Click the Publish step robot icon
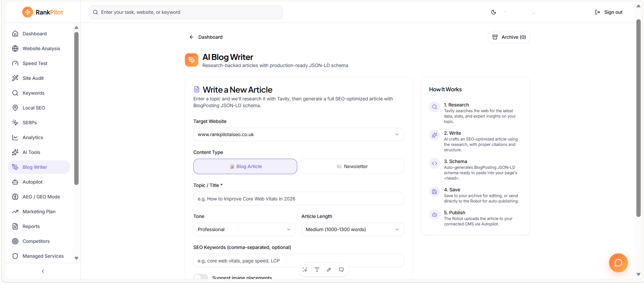The width and height of the screenshot is (644, 284). click(435, 215)
